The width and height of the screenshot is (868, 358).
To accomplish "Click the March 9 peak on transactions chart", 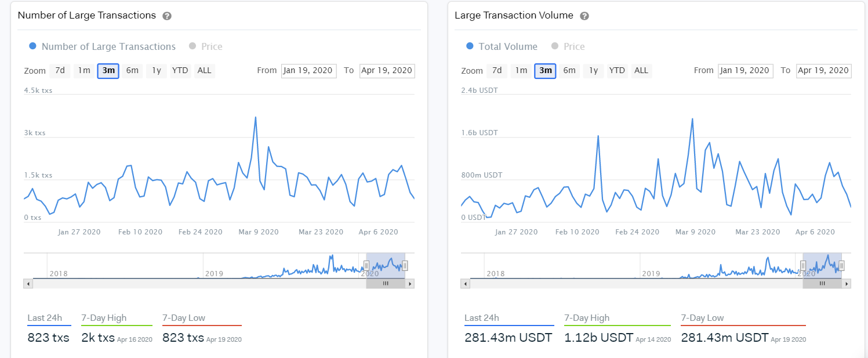I will coord(256,118).
